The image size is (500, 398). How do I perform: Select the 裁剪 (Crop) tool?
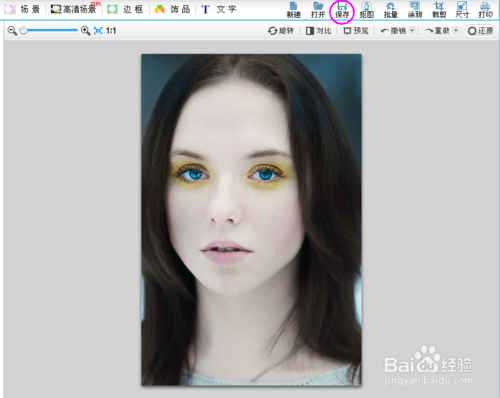[439, 10]
